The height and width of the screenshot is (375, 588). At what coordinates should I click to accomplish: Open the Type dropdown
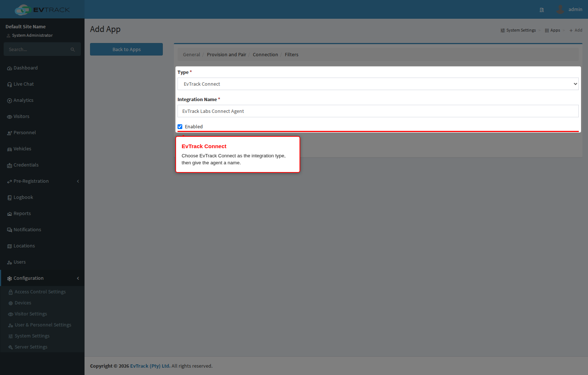click(x=378, y=84)
